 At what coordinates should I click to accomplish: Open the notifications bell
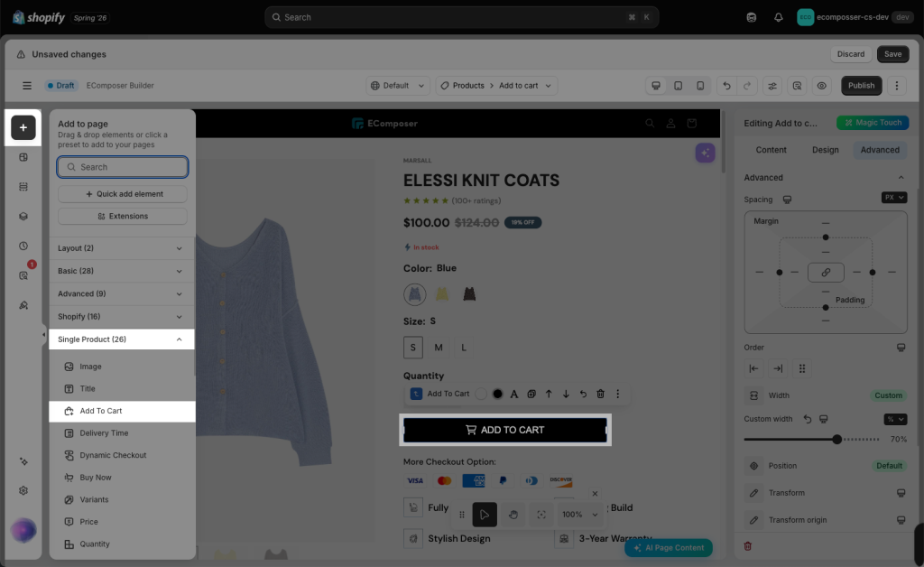[779, 17]
